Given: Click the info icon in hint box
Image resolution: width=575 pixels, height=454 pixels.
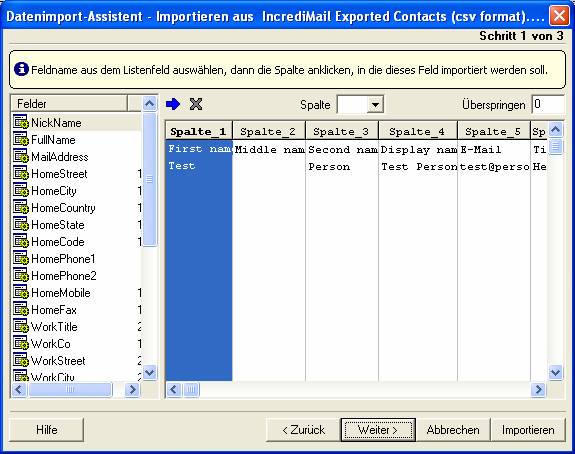Looking at the screenshot, I should pos(21,69).
